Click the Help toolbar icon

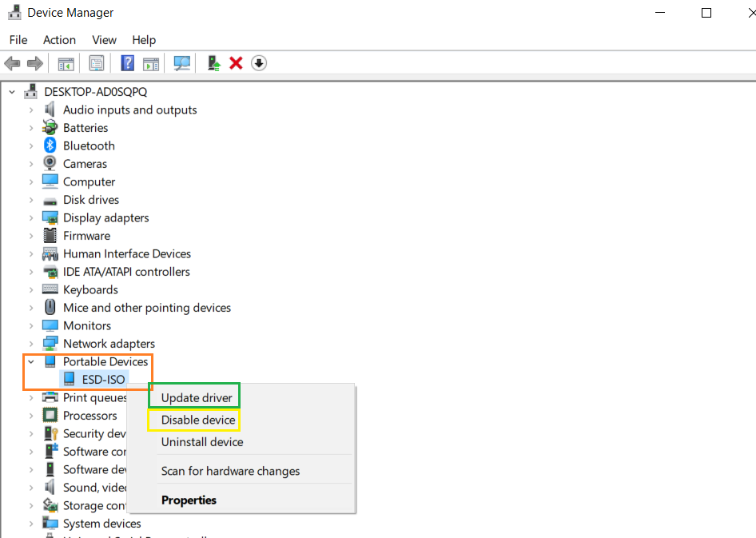tap(128, 63)
